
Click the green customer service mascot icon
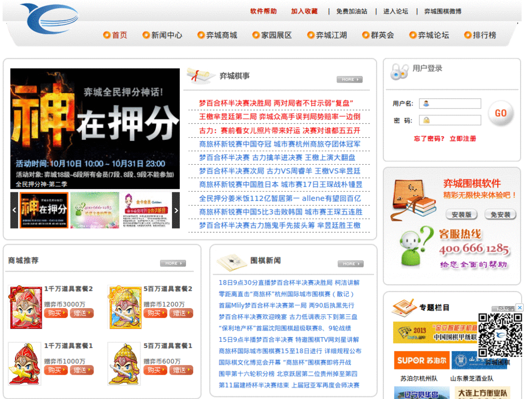pyautogui.click(x=416, y=247)
